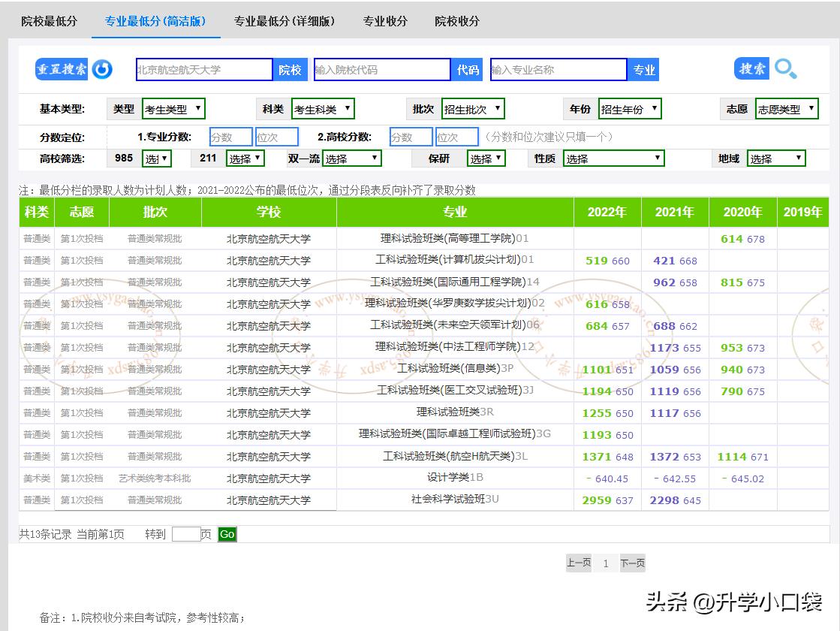Open the 考生类型 dropdown
The width and height of the screenshot is (840, 631).
[x=173, y=107]
